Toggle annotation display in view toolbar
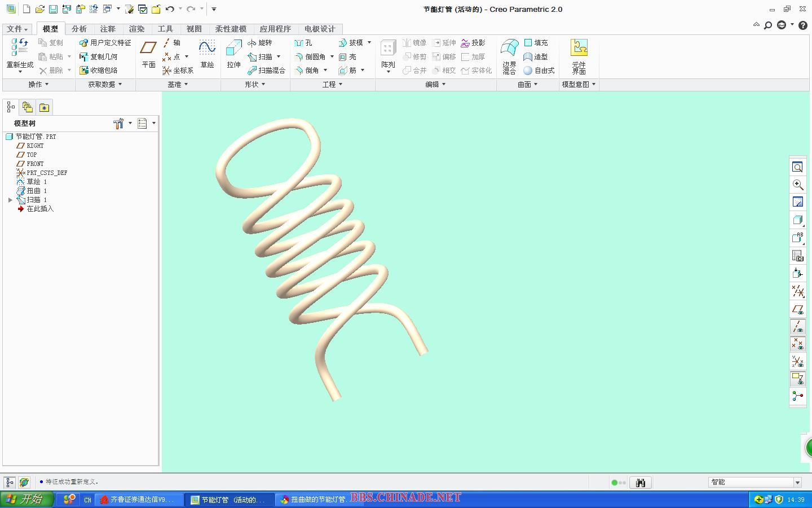The image size is (812, 508). tap(797, 379)
